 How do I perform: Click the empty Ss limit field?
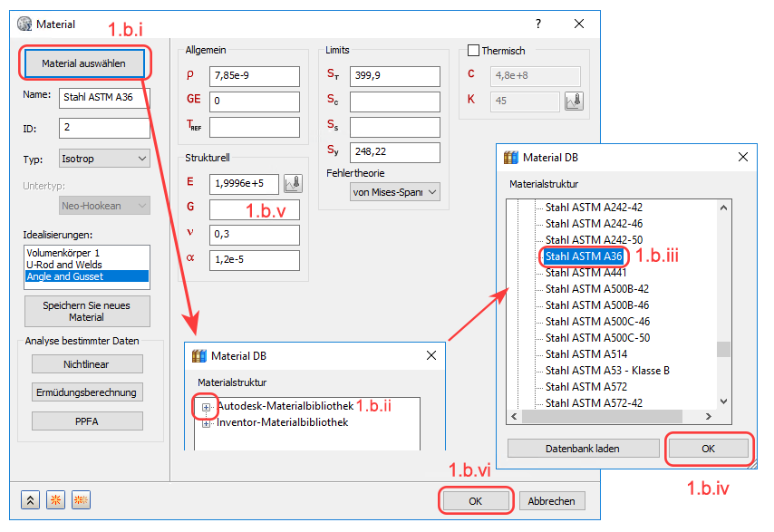tap(395, 127)
